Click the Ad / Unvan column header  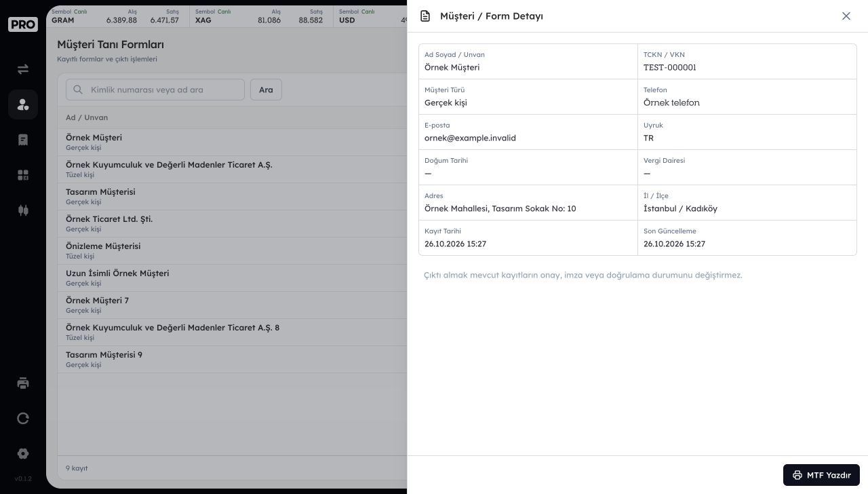[87, 117]
